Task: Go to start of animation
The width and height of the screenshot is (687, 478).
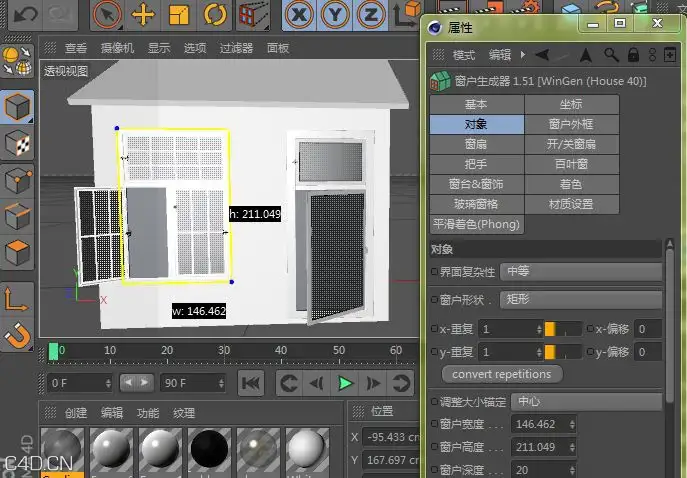Action: click(251, 383)
